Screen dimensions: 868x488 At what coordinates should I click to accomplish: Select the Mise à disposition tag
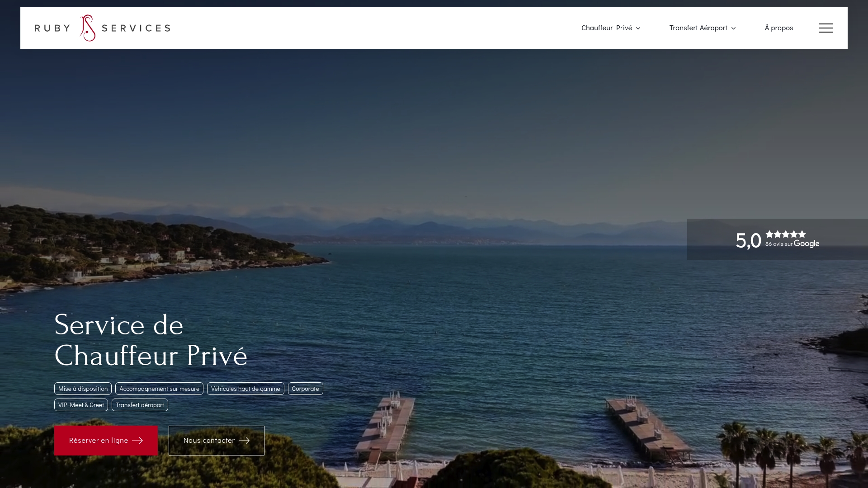click(83, 389)
